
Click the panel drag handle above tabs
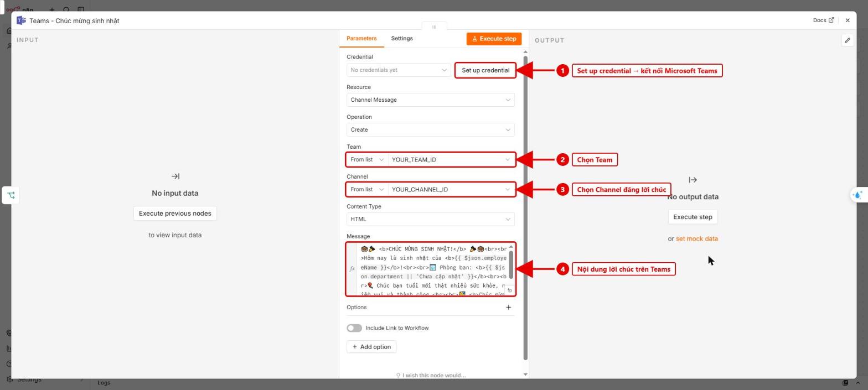pos(434,27)
